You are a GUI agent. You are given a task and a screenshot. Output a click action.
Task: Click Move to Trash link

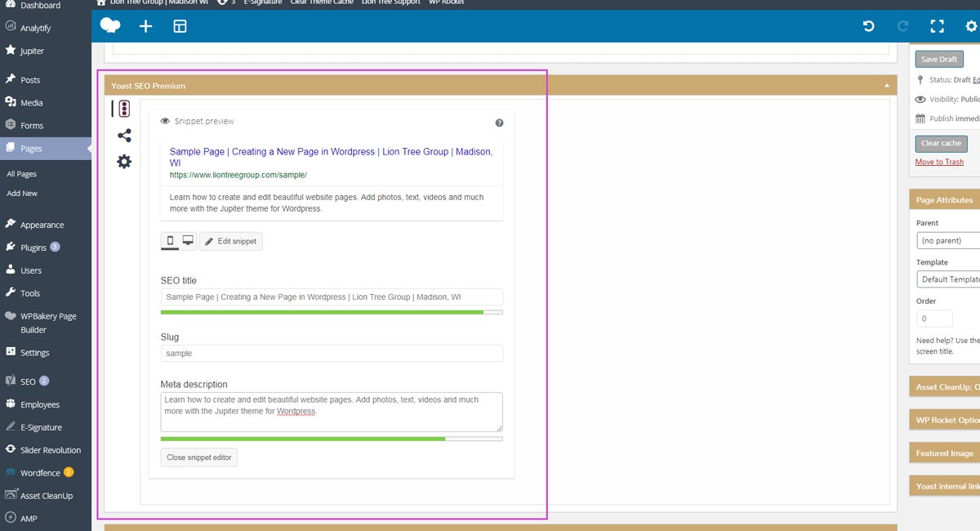coord(939,162)
